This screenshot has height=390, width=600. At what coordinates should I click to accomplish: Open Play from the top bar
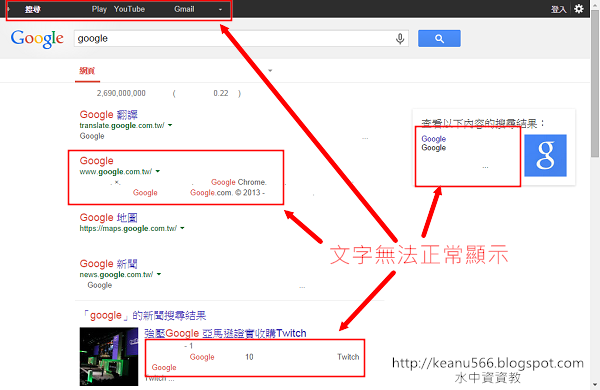pos(99,9)
